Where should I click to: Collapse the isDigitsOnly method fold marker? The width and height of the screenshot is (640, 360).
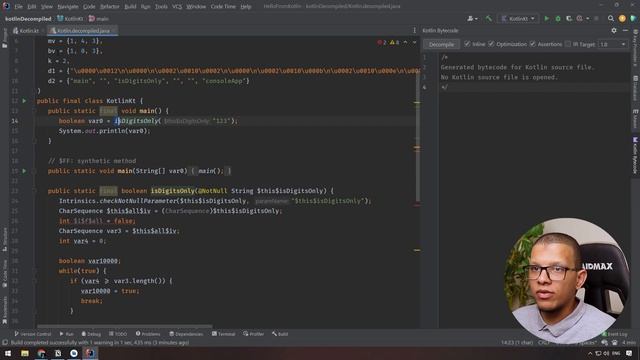point(34,191)
